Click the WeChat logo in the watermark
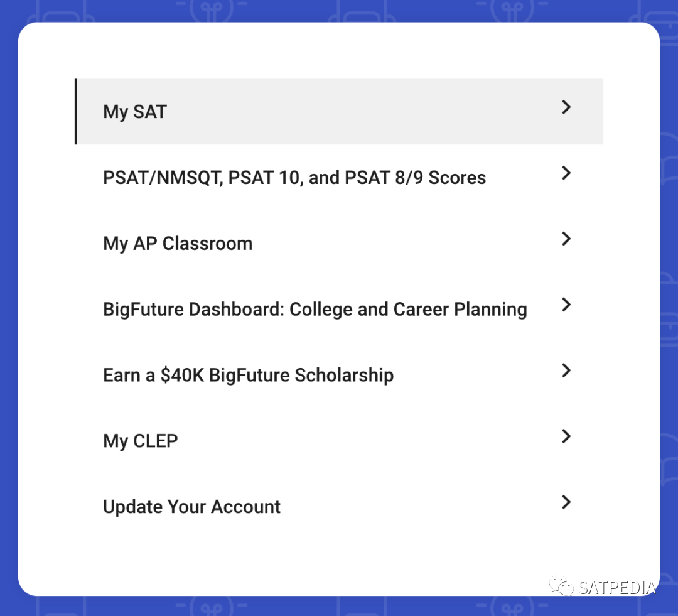Image resolution: width=678 pixels, height=616 pixels. pos(561,587)
